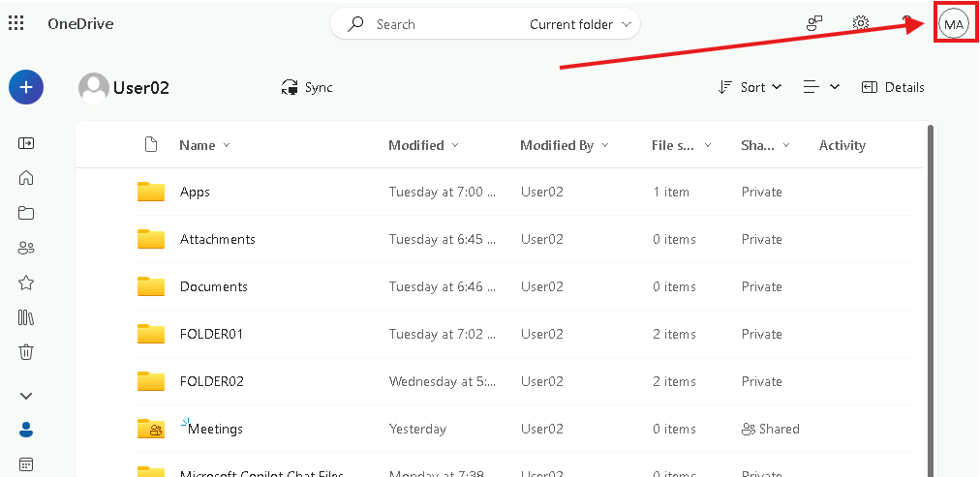Viewport: 980px width, 477px height.
Task: Open My files folder icon in the sidebar
Action: (25, 213)
